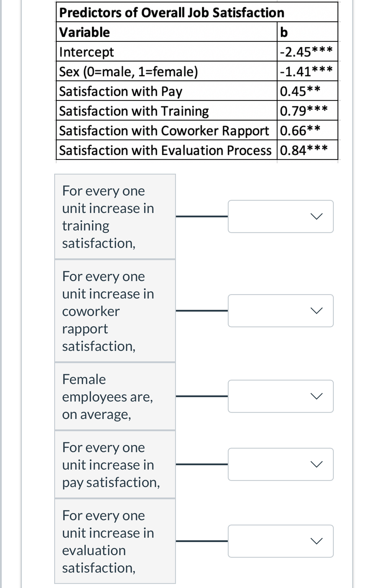The height and width of the screenshot is (588, 374).
Task: Click the 0.79*** coefficient cell
Action: [x=307, y=111]
